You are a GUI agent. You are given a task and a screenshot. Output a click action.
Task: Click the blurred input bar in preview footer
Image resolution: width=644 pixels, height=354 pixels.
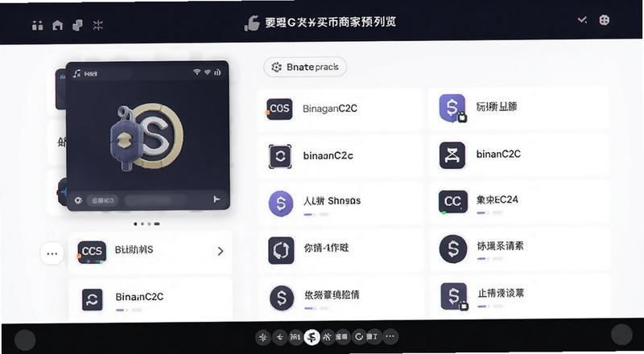(x=155, y=200)
